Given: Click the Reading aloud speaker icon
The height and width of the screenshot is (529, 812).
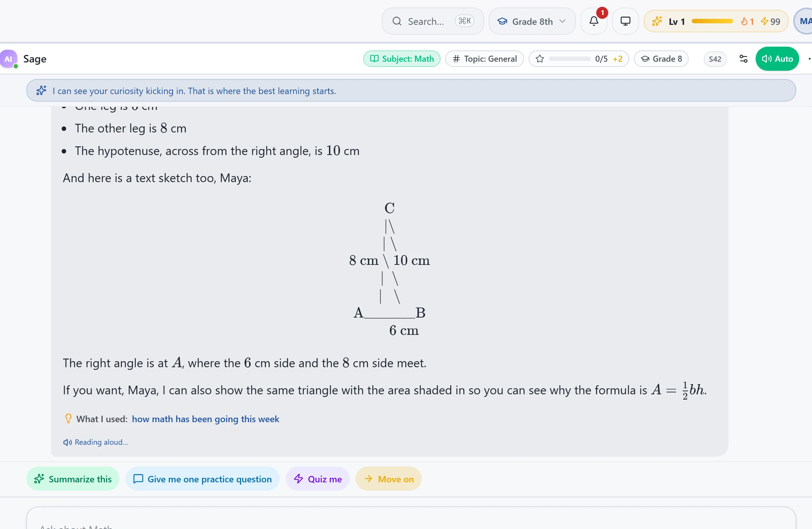Looking at the screenshot, I should point(68,442).
